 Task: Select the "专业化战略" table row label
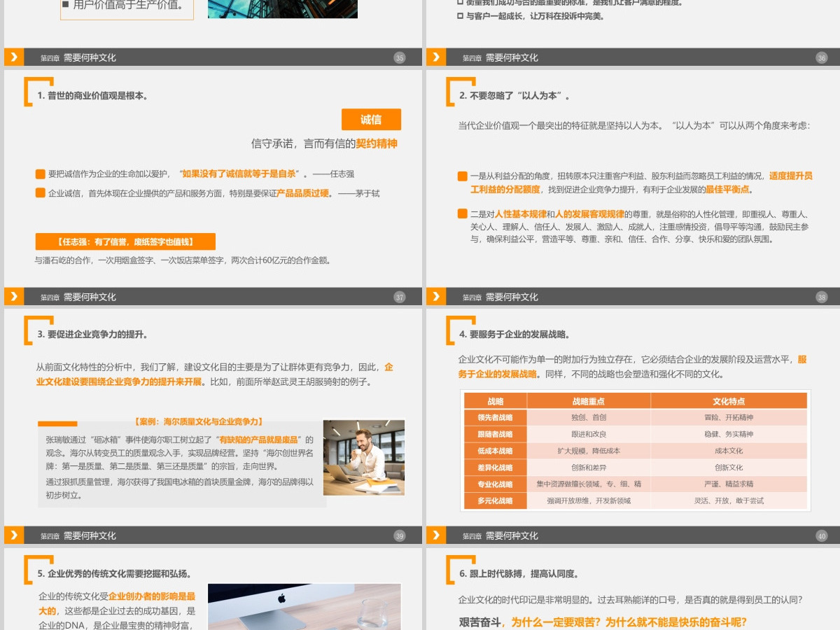pyautogui.click(x=496, y=484)
